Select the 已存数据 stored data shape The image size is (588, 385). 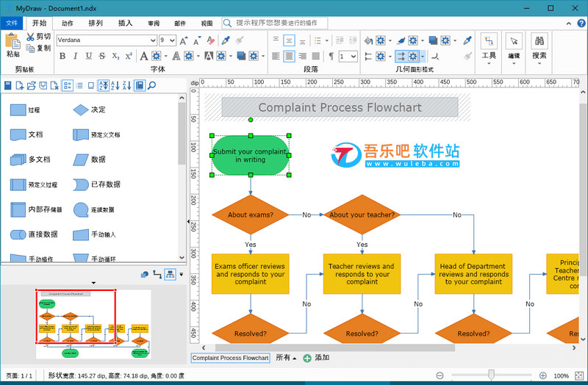click(97, 184)
